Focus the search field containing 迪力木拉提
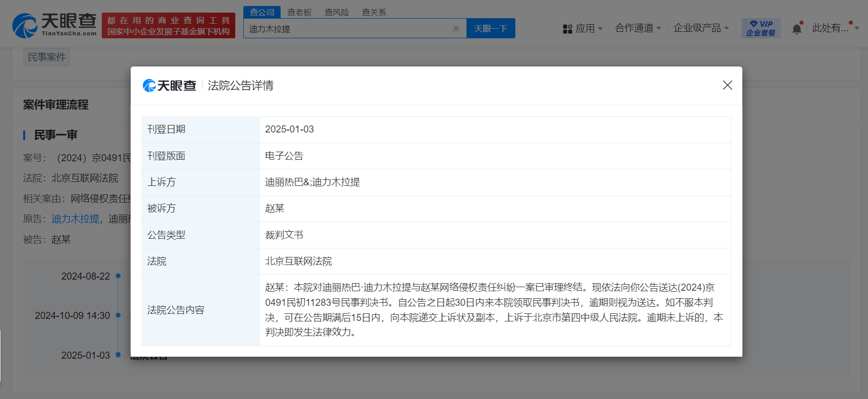868x399 pixels. tap(348, 29)
